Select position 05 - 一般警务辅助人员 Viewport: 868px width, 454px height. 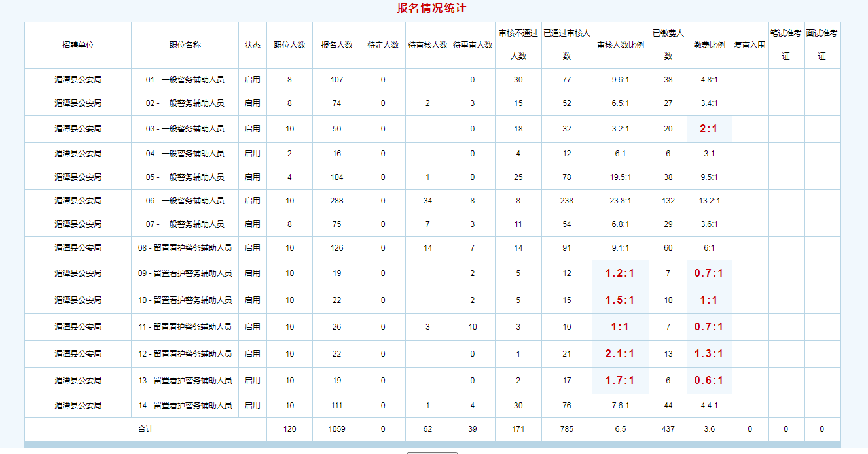click(185, 177)
